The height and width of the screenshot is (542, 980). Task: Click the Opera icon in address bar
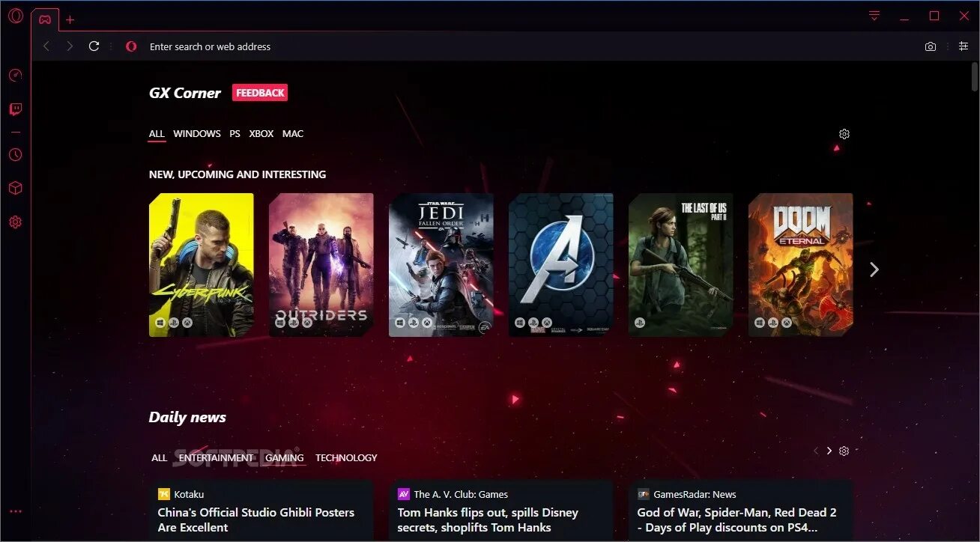[131, 46]
